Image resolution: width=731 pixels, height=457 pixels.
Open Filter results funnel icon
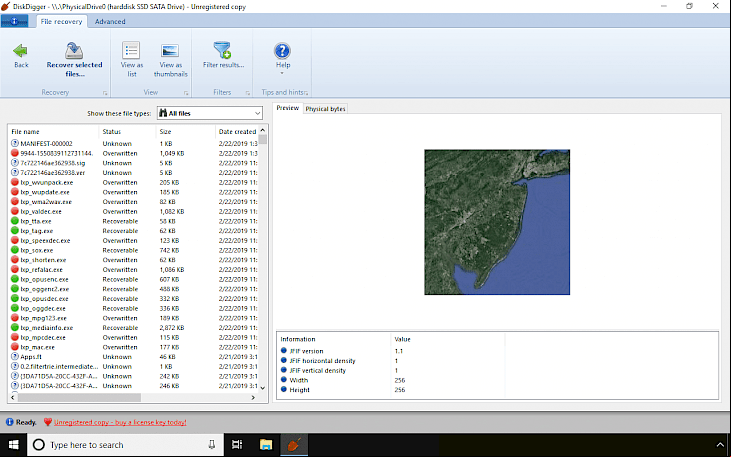(222, 50)
